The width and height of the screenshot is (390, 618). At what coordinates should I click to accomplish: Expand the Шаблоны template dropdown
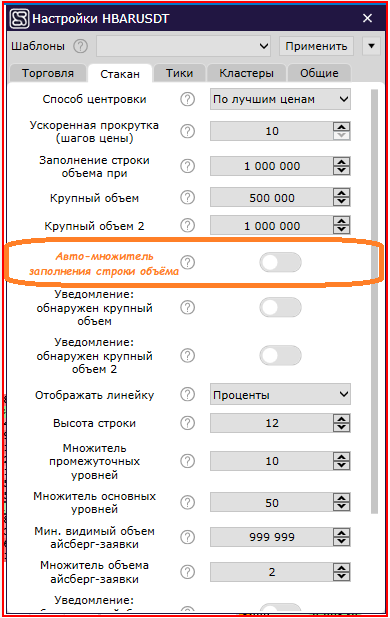[184, 46]
